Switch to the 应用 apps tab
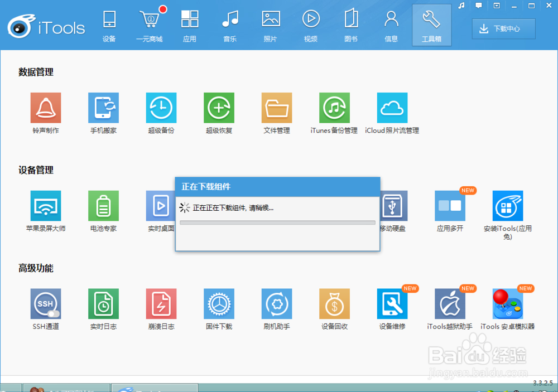Viewport: 558px width, 392px height. click(190, 26)
